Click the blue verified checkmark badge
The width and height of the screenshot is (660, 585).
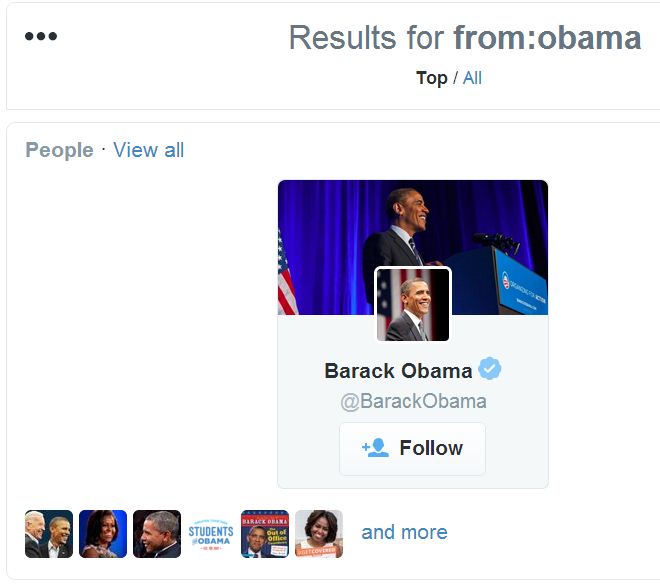click(489, 370)
